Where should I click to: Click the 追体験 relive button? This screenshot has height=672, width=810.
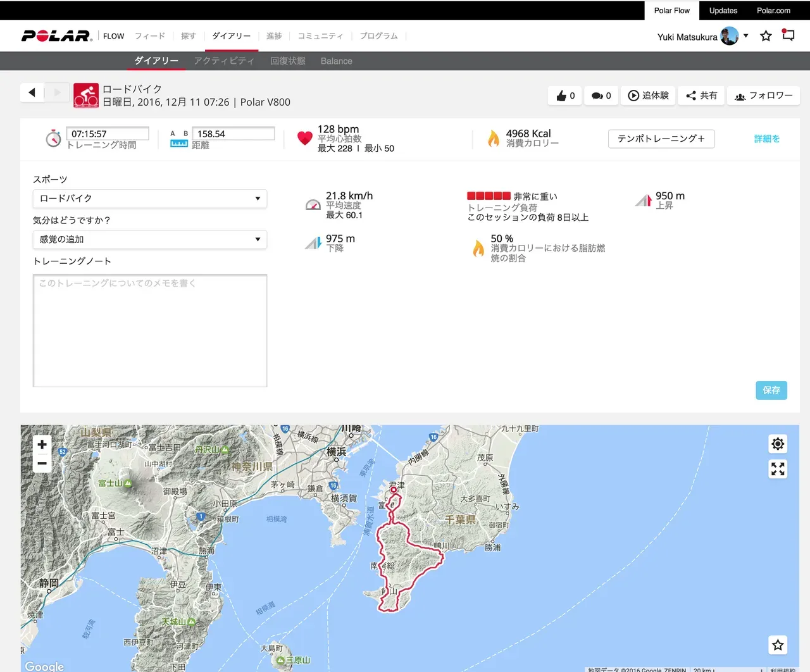click(649, 96)
